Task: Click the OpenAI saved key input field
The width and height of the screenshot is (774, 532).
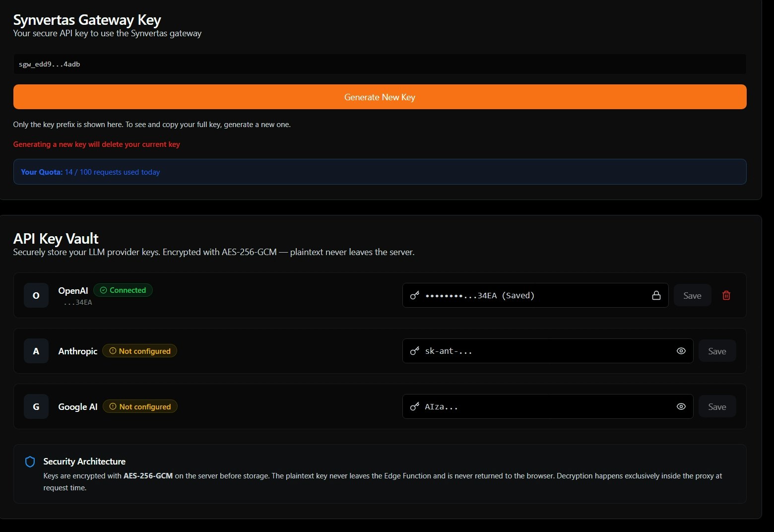Action: click(535, 295)
